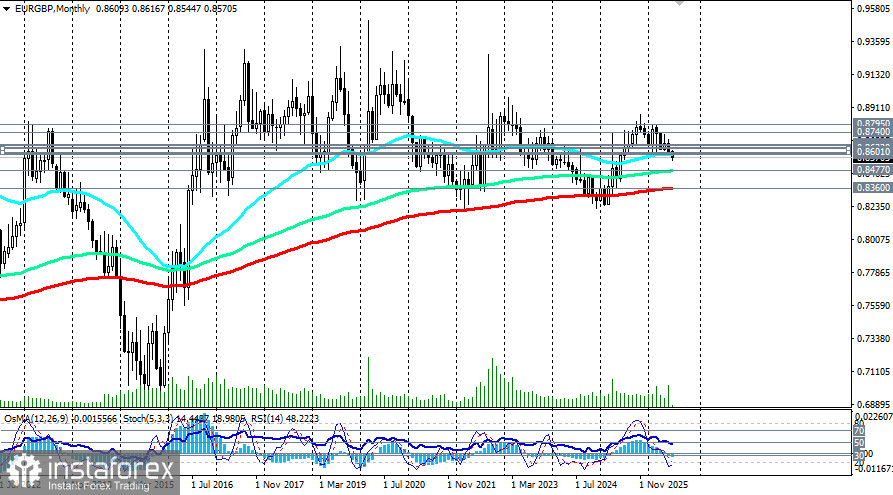Click the 1 Jul 2016 date label
Screen dimensions: 893x495
212,485
